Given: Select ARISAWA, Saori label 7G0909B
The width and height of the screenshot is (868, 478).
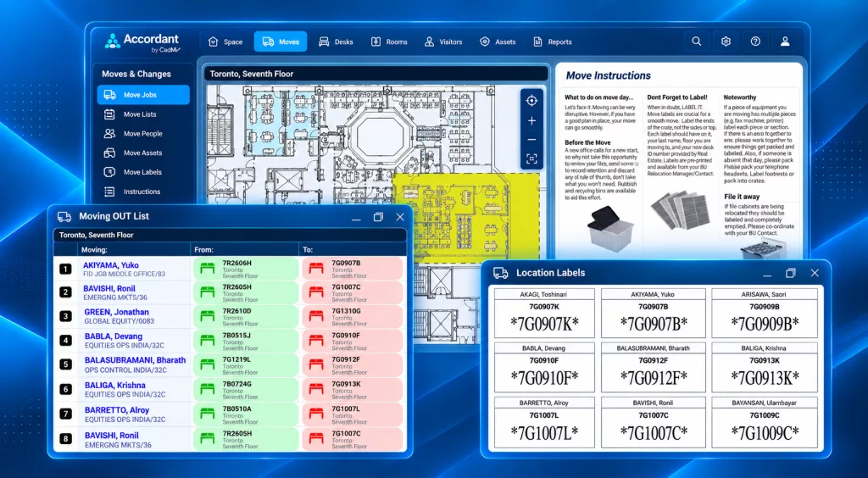Looking at the screenshot, I should 765,313.
